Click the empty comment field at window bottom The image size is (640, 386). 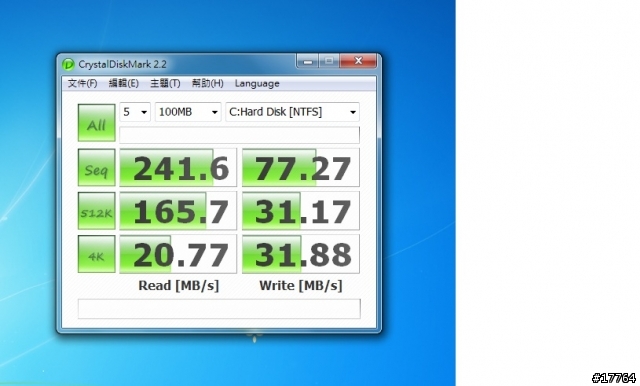219,308
